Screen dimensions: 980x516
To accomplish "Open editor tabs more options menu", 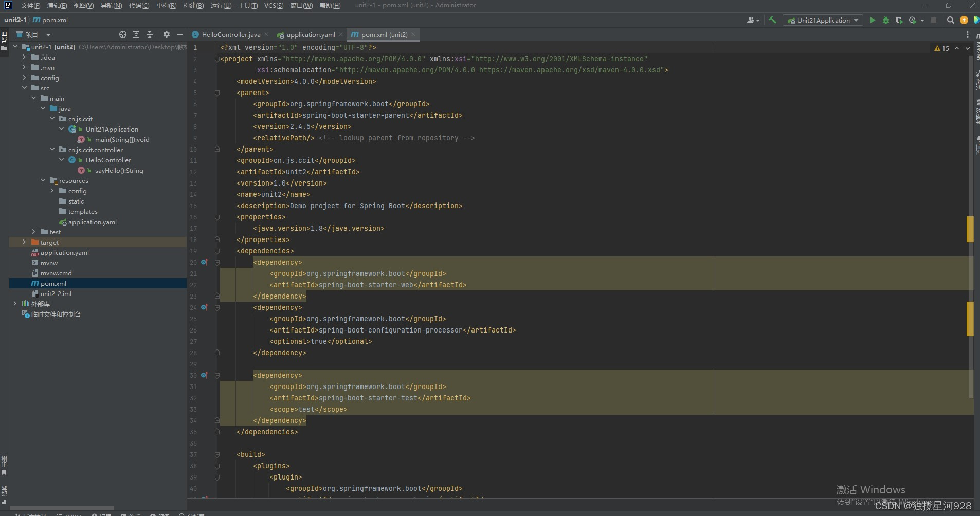I will (968, 34).
